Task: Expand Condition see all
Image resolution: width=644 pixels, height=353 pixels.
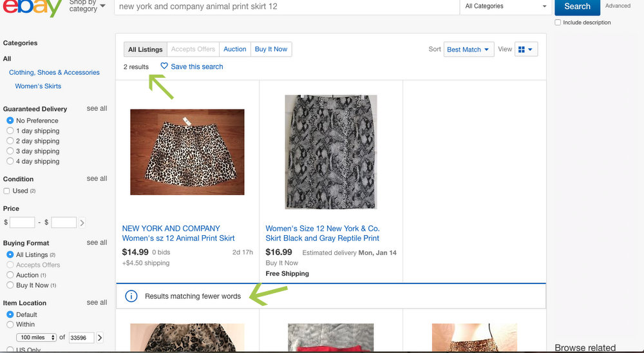Action: [x=97, y=178]
